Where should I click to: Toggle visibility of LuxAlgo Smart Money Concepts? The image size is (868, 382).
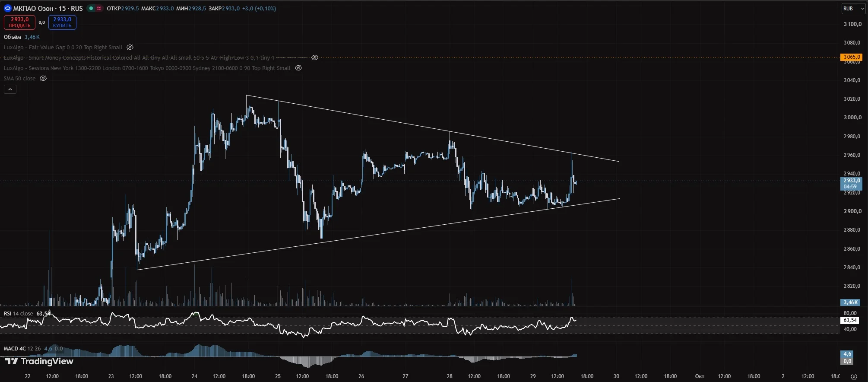tap(315, 57)
